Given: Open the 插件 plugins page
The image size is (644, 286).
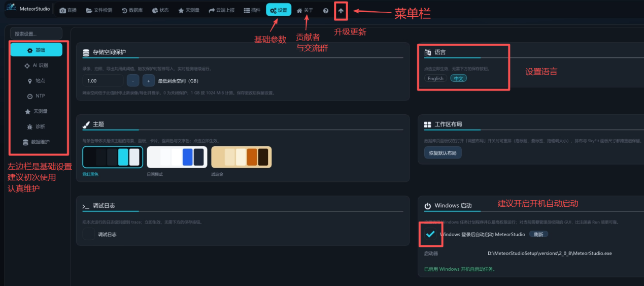Looking at the screenshot, I should (x=252, y=10).
